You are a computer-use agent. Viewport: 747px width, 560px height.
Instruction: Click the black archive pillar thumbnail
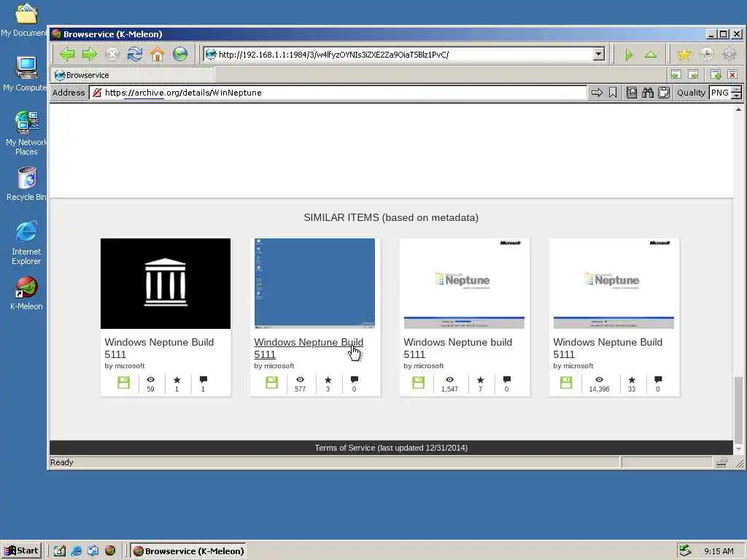pyautogui.click(x=166, y=284)
